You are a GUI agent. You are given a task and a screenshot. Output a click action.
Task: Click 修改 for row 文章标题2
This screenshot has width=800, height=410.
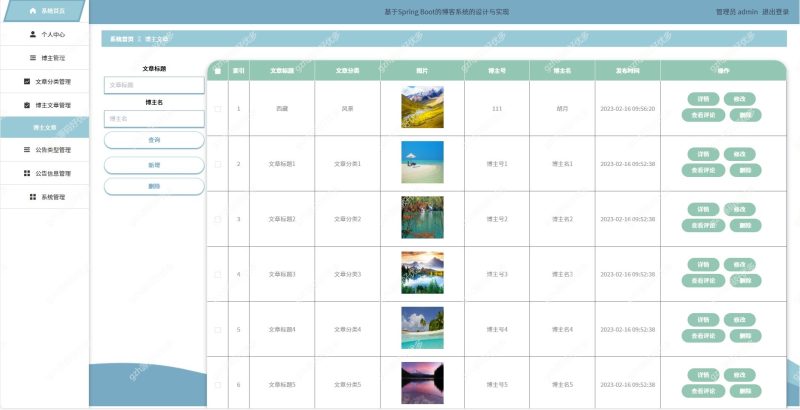[739, 209]
